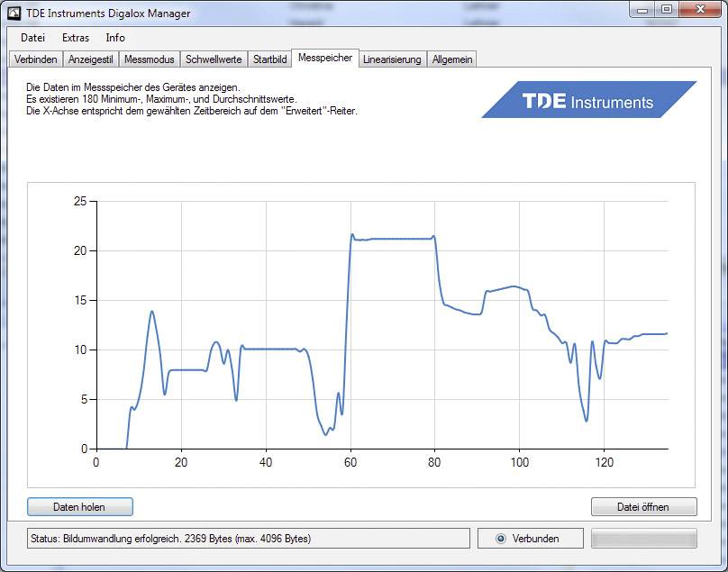The image size is (728, 572).
Task: Switch to the Linearisierung tab
Action: [x=389, y=59]
